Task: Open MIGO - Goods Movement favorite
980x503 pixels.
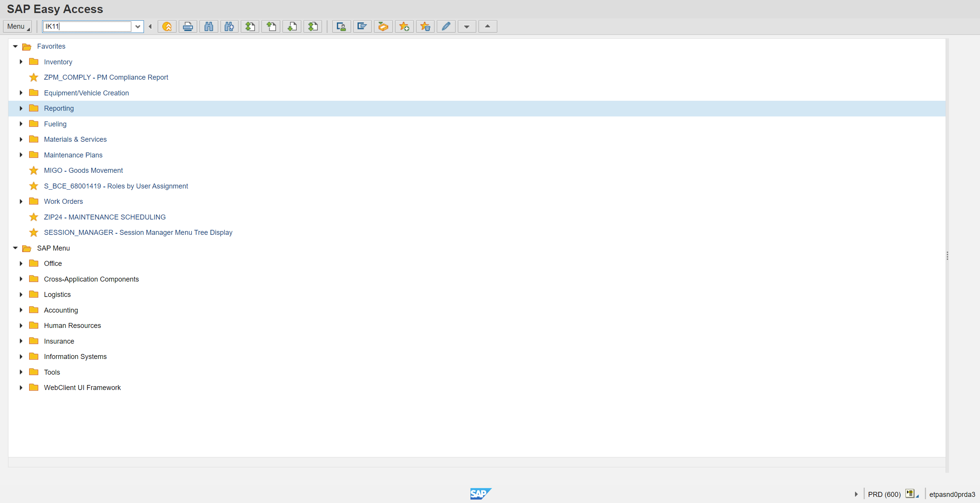Action: click(83, 170)
